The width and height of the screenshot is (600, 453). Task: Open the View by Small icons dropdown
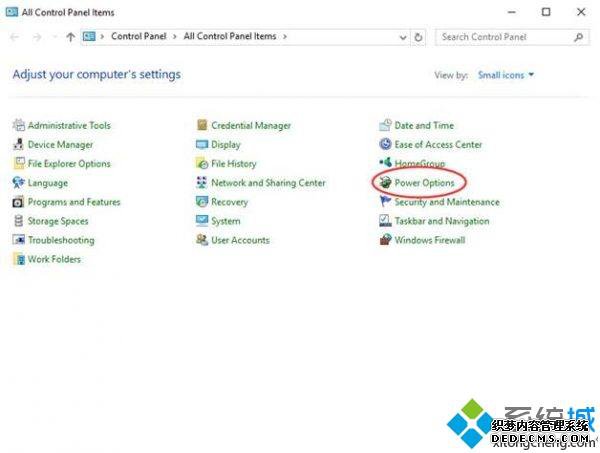click(505, 75)
